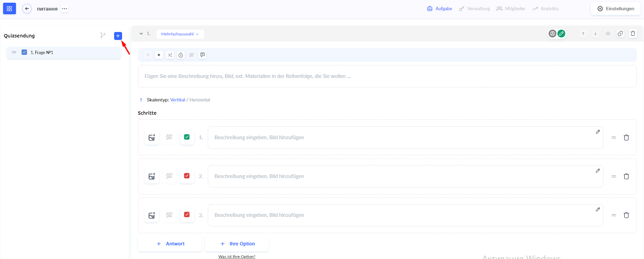Delete question 1 with top trash icon
Viewport: 644px width, 259px height.
(x=633, y=34)
